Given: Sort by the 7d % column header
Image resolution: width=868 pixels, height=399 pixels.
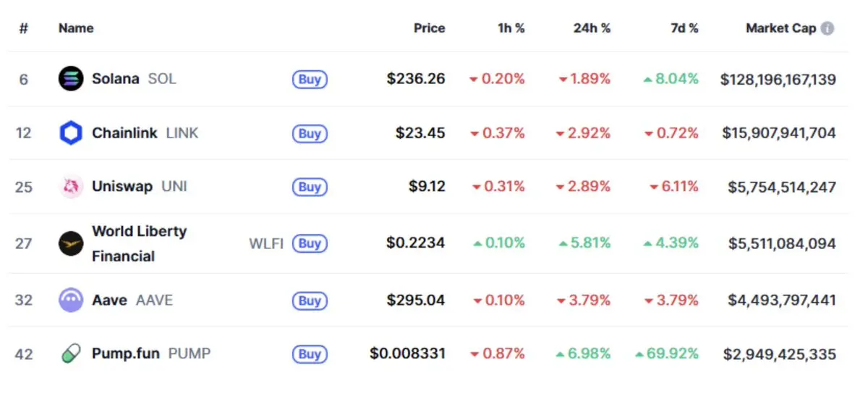Looking at the screenshot, I should 684,28.
